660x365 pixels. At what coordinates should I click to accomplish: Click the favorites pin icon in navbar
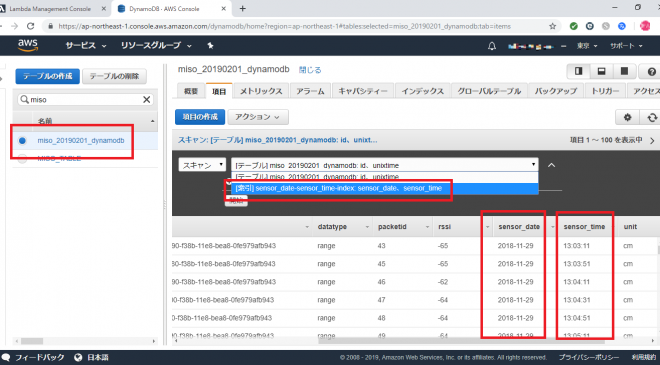click(210, 45)
